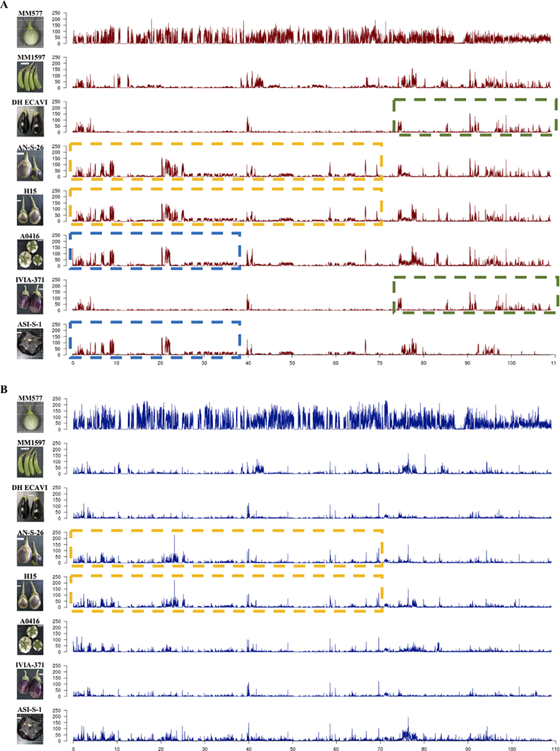This screenshot has width=560, height=751.
Task: Select the DH ECAVI label in panel A
Action: [x=30, y=102]
